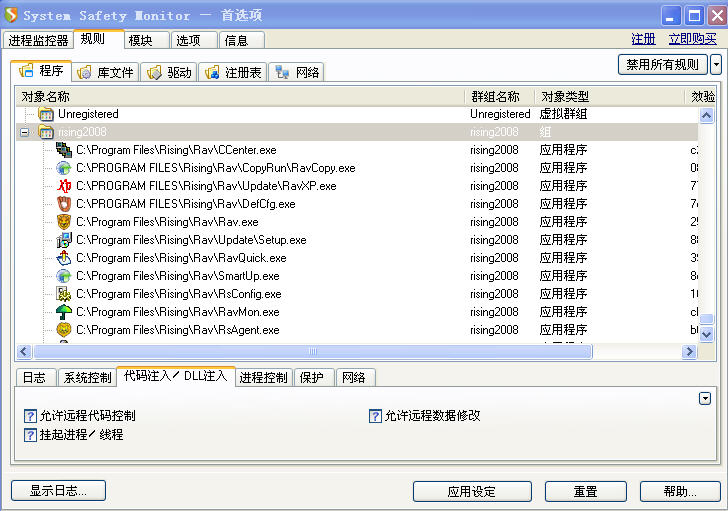This screenshot has width=728, height=511.
Task: Toggle 允许远程数据修改 permission box
Action: coord(375,416)
